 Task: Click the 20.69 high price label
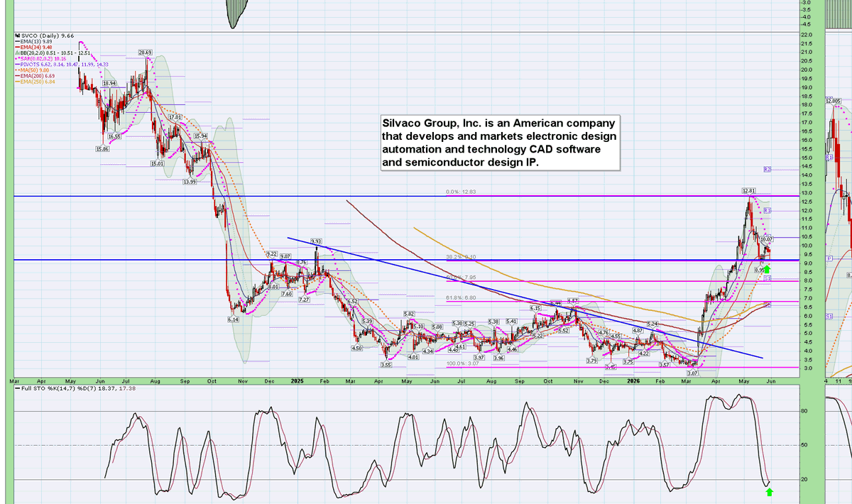coord(146,53)
